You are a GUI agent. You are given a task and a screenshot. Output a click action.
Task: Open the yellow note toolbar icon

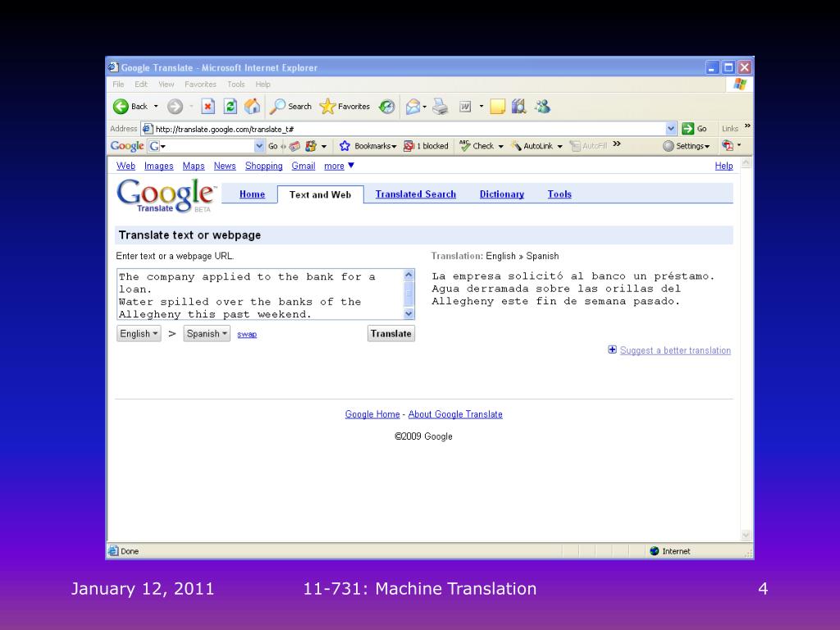497,107
